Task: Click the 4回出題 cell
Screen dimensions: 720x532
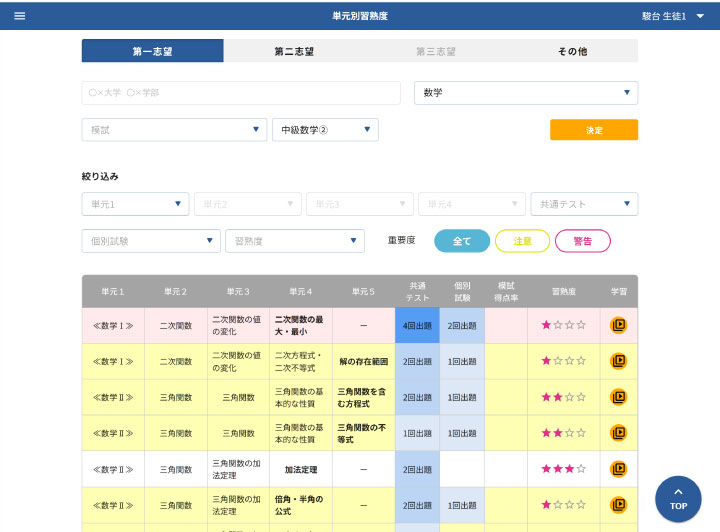Action: click(x=417, y=325)
